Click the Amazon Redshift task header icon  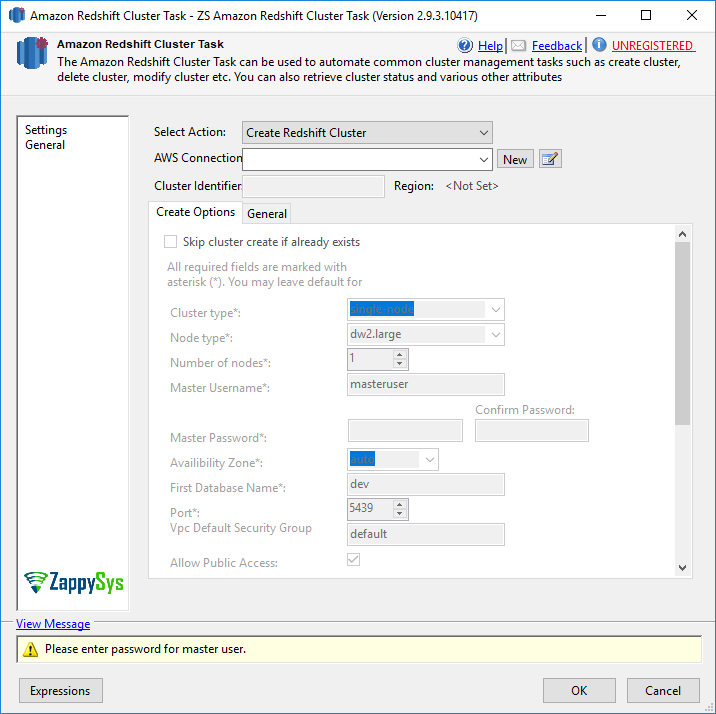pos(32,52)
